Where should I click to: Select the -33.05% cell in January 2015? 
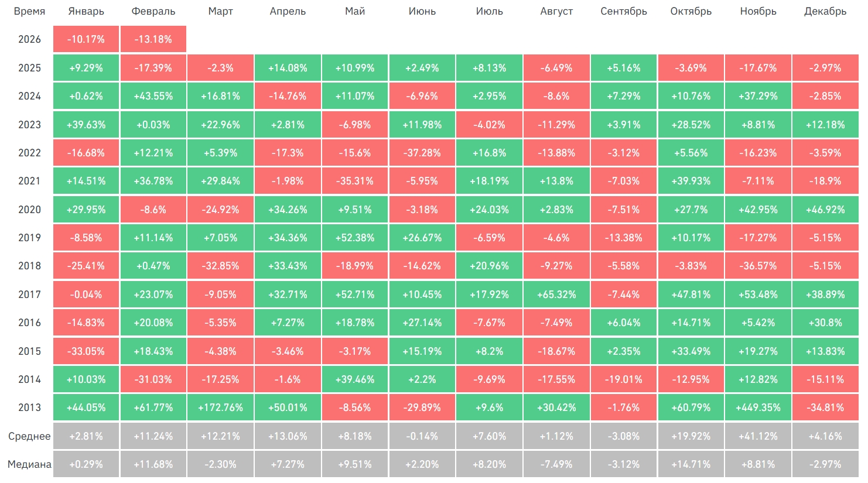(86, 351)
